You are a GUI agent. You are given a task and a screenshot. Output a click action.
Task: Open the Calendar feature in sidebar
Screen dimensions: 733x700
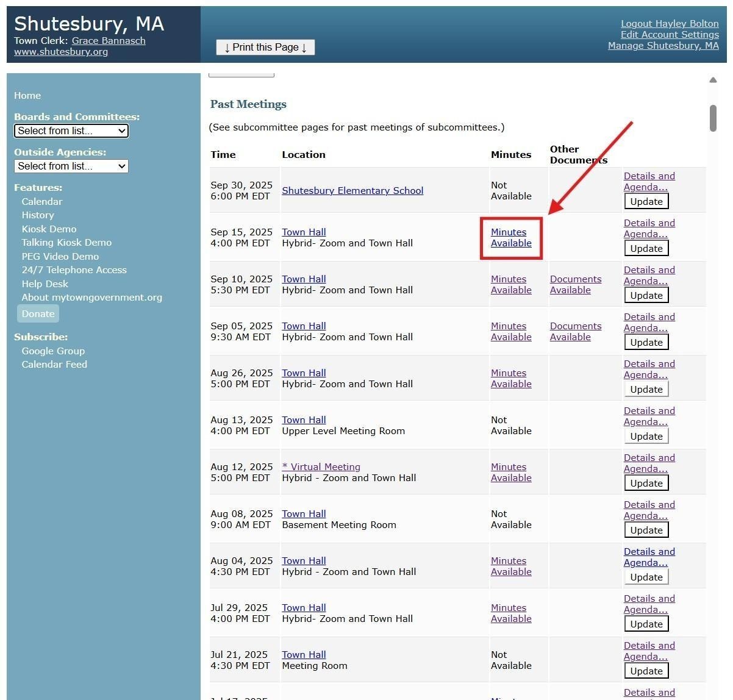pos(42,201)
